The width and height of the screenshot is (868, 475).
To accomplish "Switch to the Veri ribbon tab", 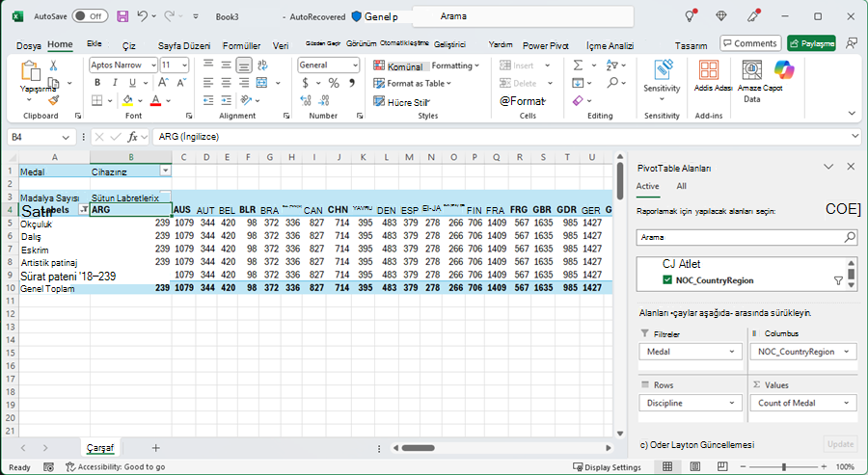I will pos(281,46).
